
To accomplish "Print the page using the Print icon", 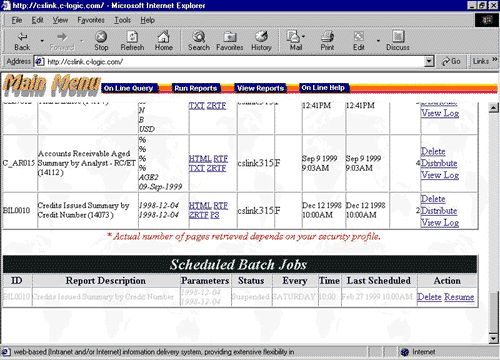I will [x=327, y=41].
